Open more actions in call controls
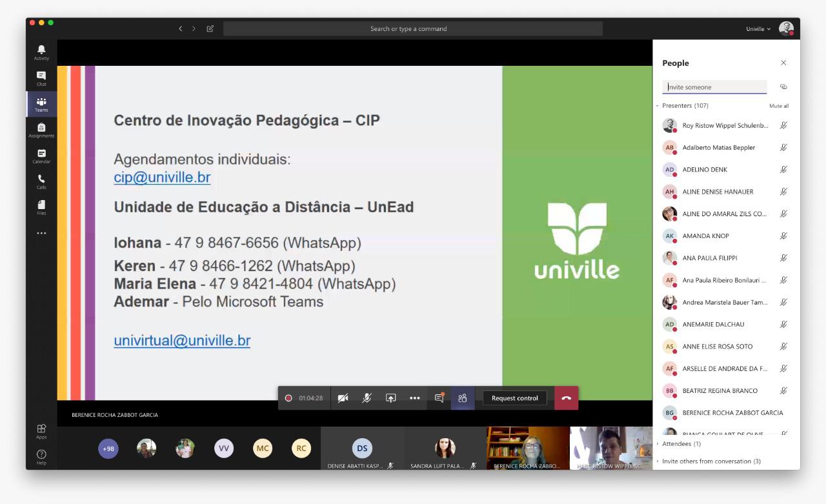The height and width of the screenshot is (504, 826). coord(414,398)
